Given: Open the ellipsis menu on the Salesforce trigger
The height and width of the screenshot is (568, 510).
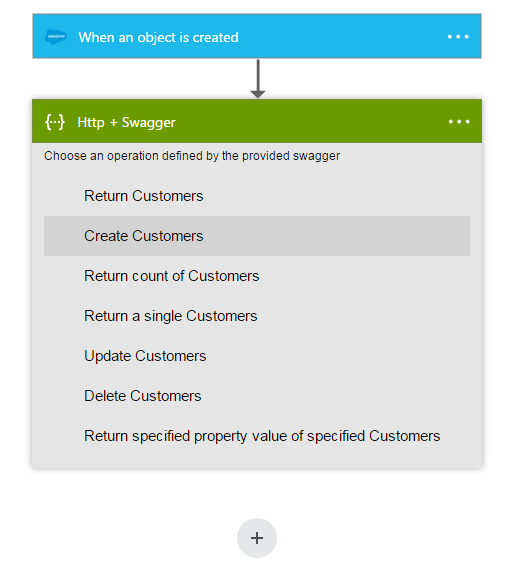Looking at the screenshot, I should click(458, 37).
